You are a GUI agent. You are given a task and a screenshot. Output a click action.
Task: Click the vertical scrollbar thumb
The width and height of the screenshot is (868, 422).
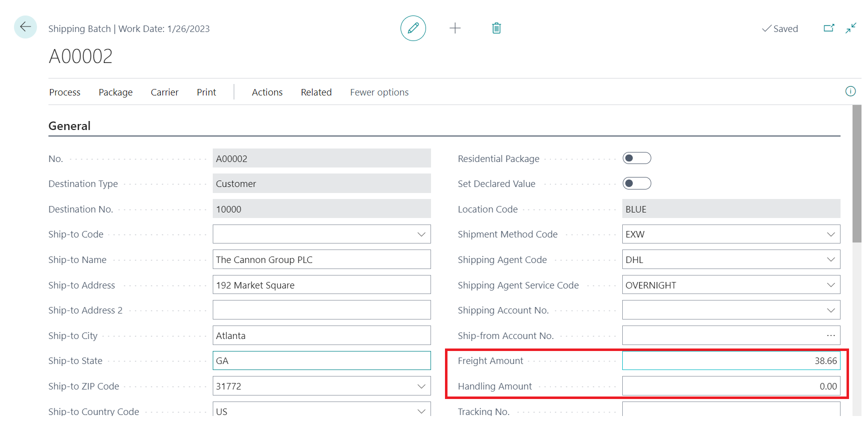[x=857, y=173]
